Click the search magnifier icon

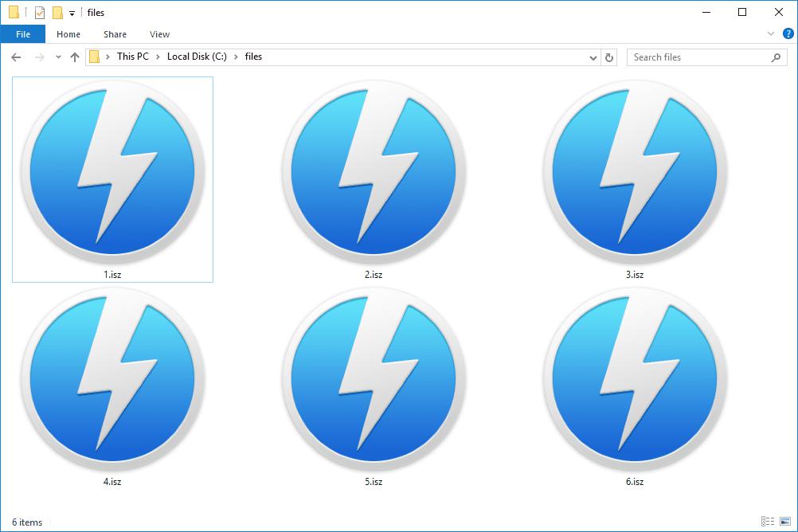776,57
